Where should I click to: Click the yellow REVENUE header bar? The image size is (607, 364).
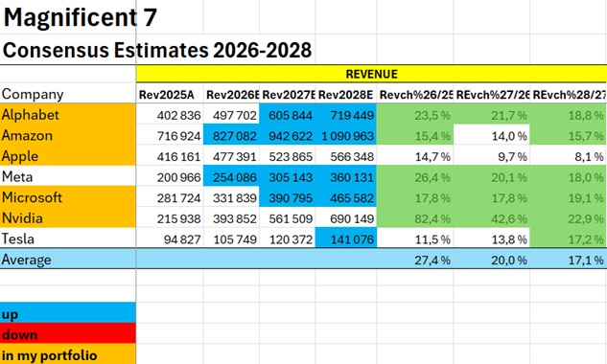(371, 74)
